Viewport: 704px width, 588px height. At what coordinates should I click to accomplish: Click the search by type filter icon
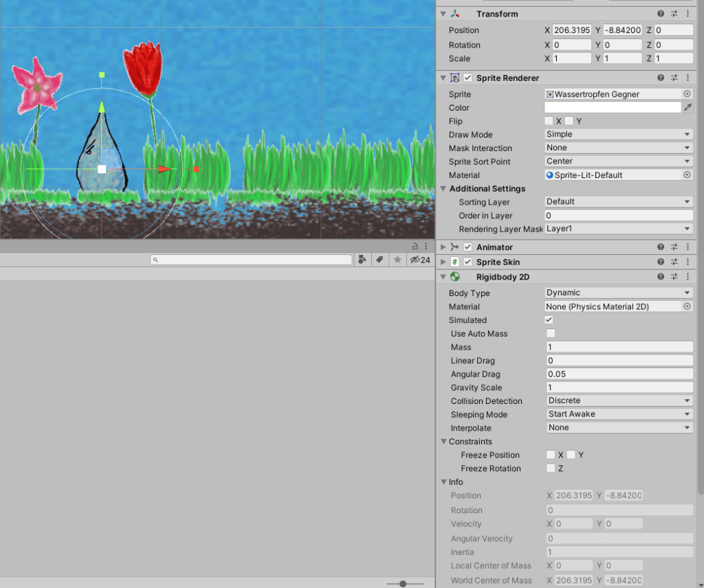pyautogui.click(x=362, y=260)
